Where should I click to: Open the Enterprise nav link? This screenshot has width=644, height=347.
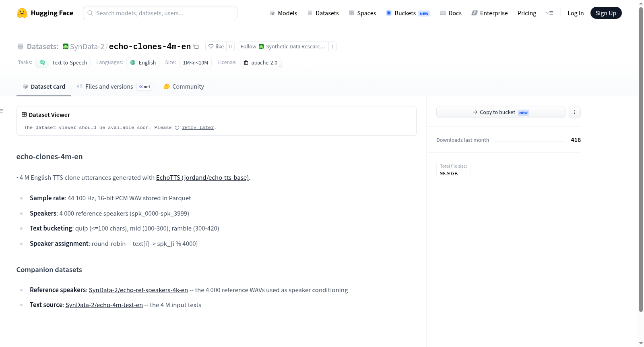tap(490, 13)
